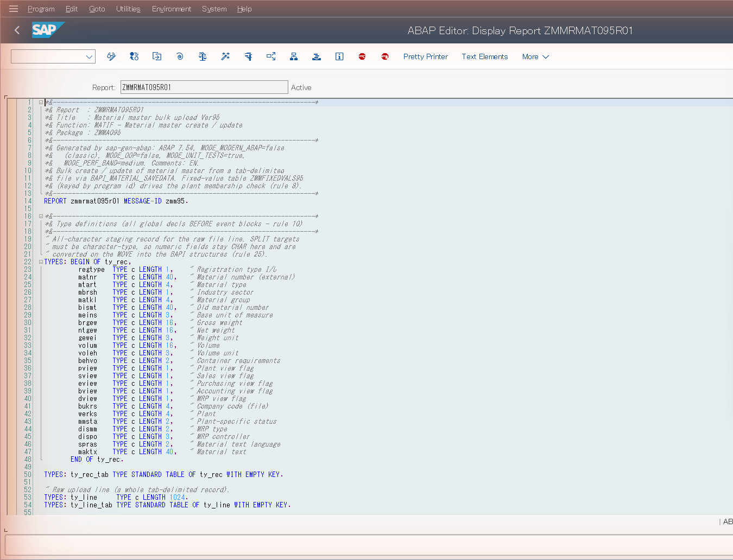This screenshot has height=560, width=733.
Task: Collapse the TYPES ty_rec block at line 22
Action: 41,262
